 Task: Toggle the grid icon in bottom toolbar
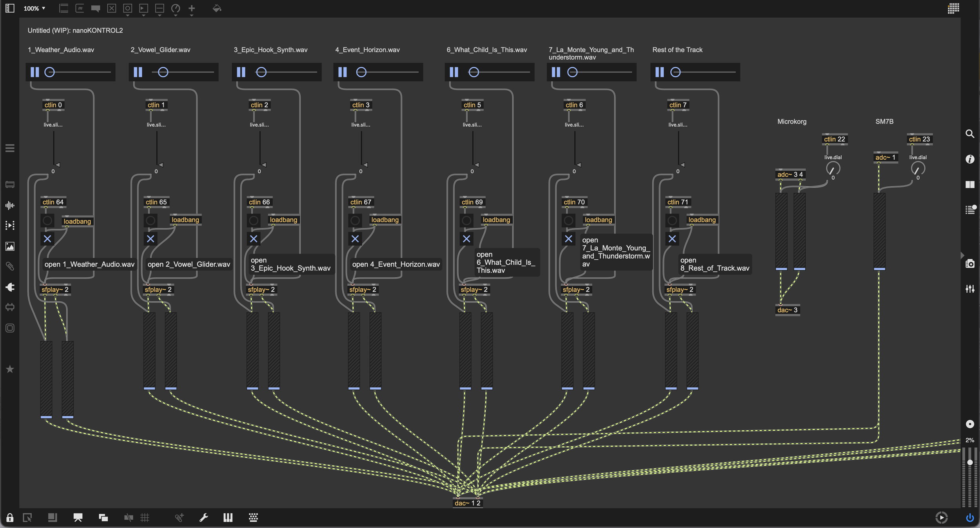point(145,518)
